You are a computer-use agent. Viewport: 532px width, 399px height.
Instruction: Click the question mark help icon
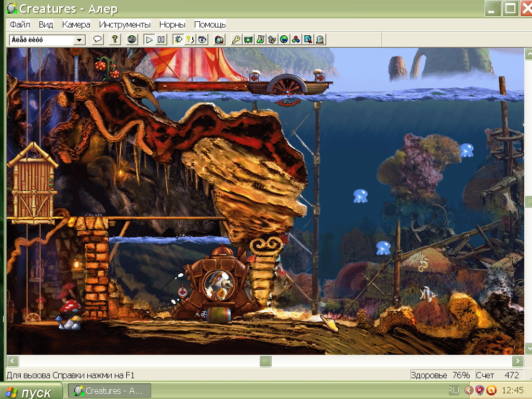coord(115,39)
